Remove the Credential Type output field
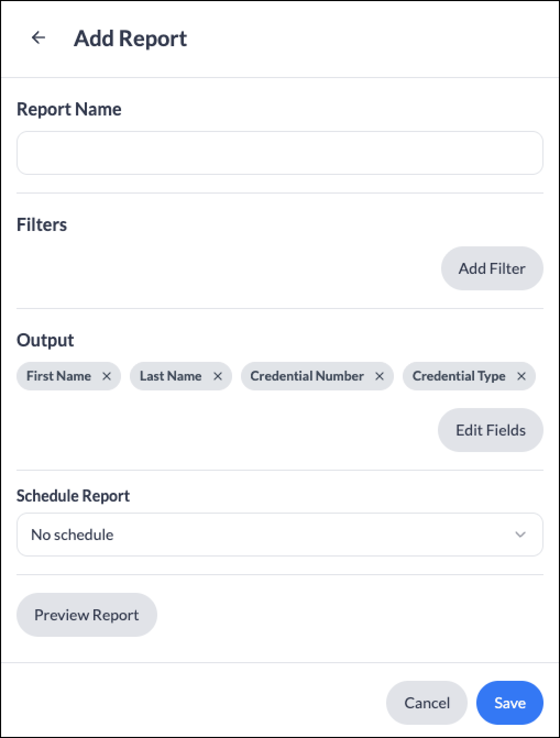Viewport: 560px width, 738px height. coord(521,376)
